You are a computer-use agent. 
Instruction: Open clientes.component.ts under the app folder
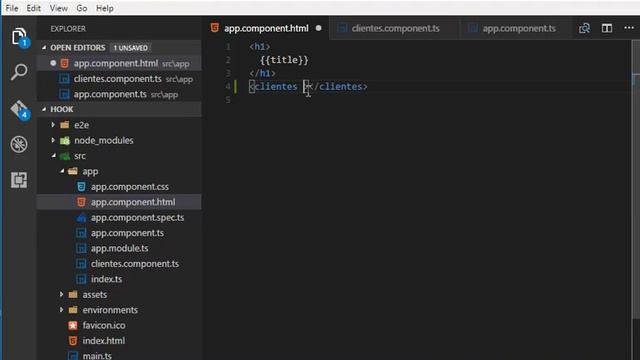point(119,264)
